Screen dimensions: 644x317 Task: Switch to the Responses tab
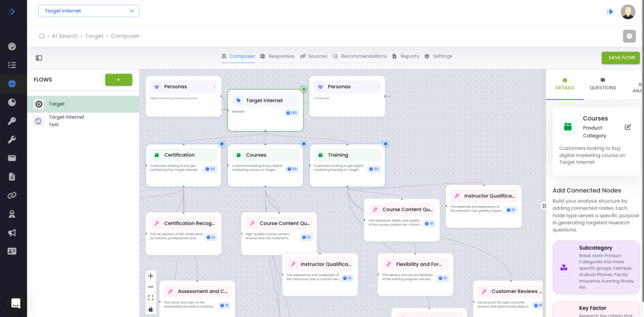(x=277, y=56)
